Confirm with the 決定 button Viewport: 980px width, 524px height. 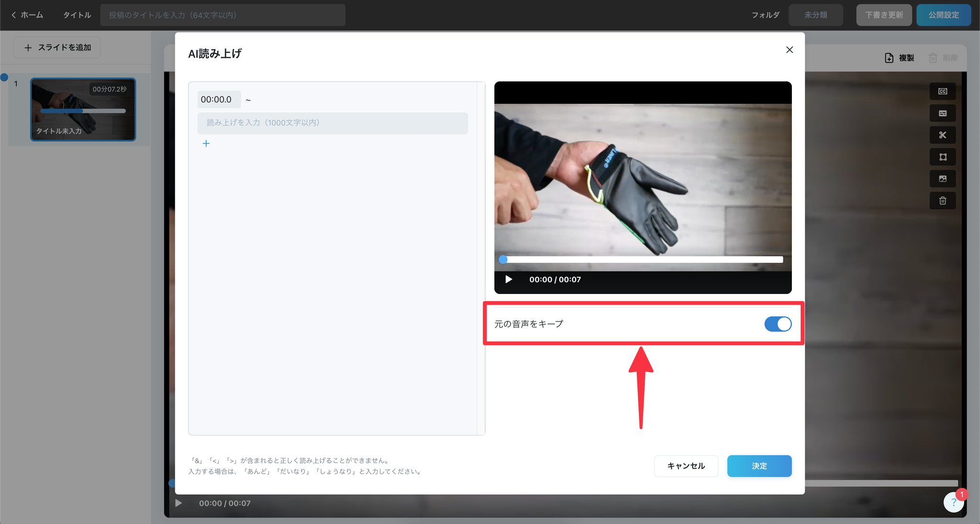coord(759,466)
